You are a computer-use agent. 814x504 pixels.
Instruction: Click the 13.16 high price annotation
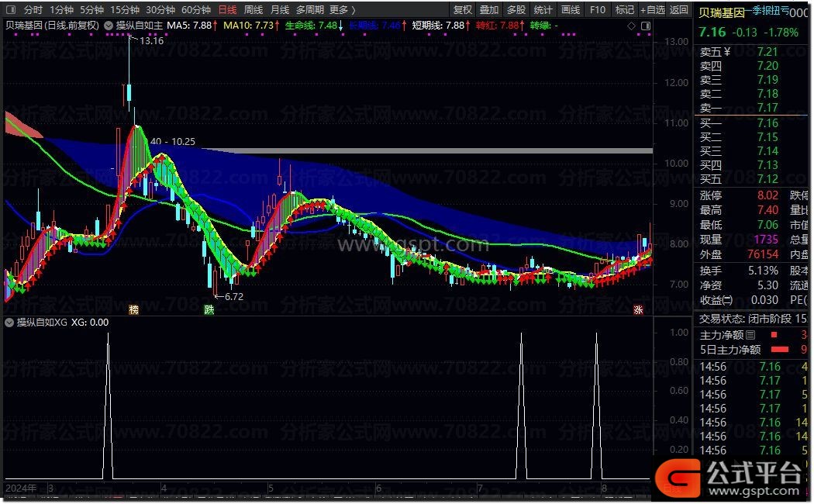152,40
